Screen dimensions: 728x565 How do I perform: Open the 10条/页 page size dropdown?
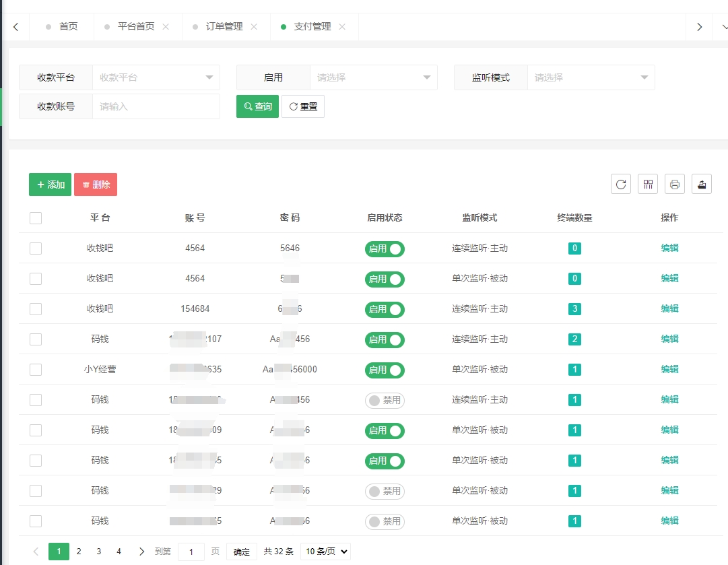(x=325, y=551)
